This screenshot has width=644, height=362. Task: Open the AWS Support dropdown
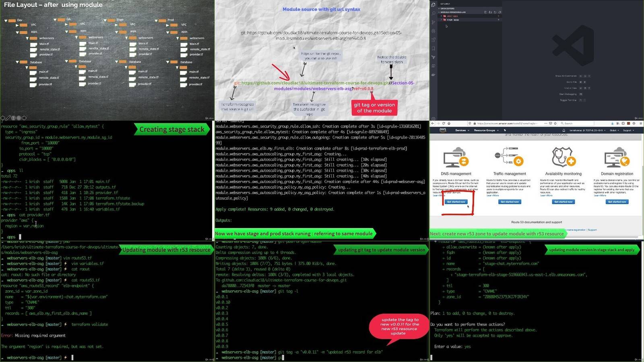(x=629, y=130)
